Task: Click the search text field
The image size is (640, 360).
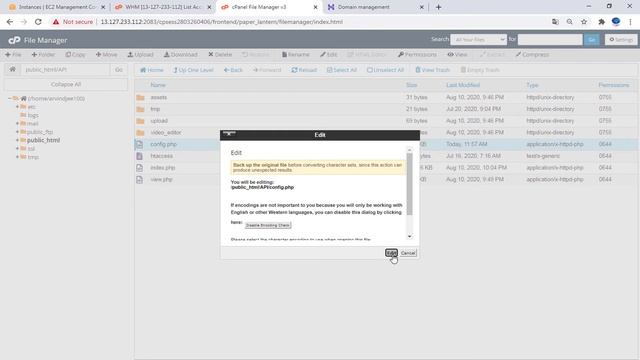Action: [x=550, y=40]
